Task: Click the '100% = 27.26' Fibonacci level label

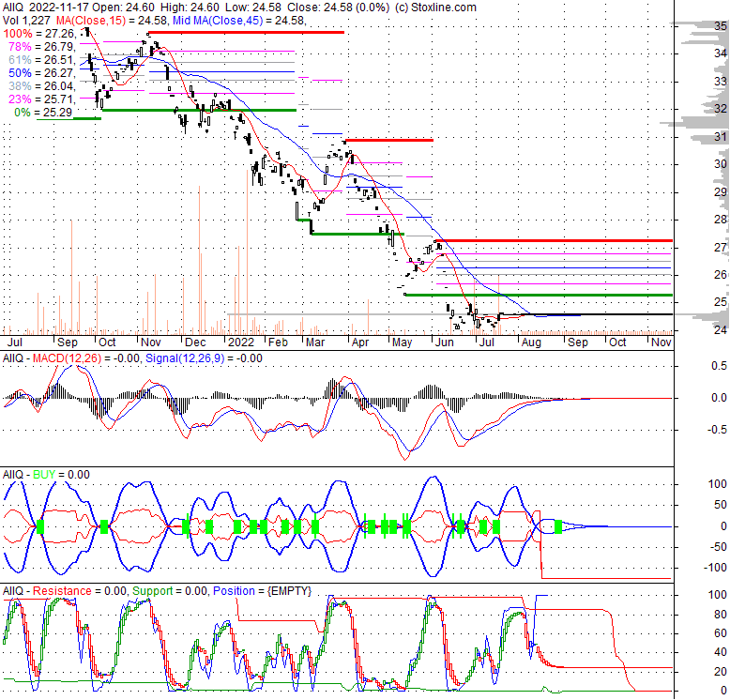Action: coord(38,34)
